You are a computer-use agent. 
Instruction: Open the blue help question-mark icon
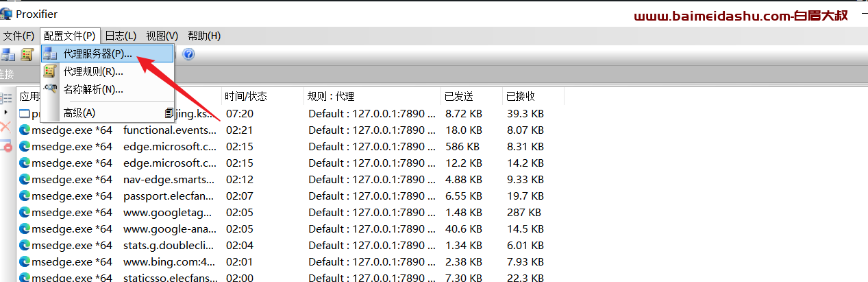click(x=188, y=54)
